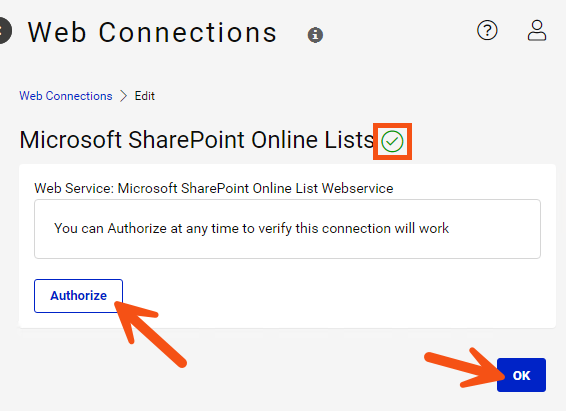
Task: Select the 'You can Authorize at any time' text
Action: click(x=251, y=228)
